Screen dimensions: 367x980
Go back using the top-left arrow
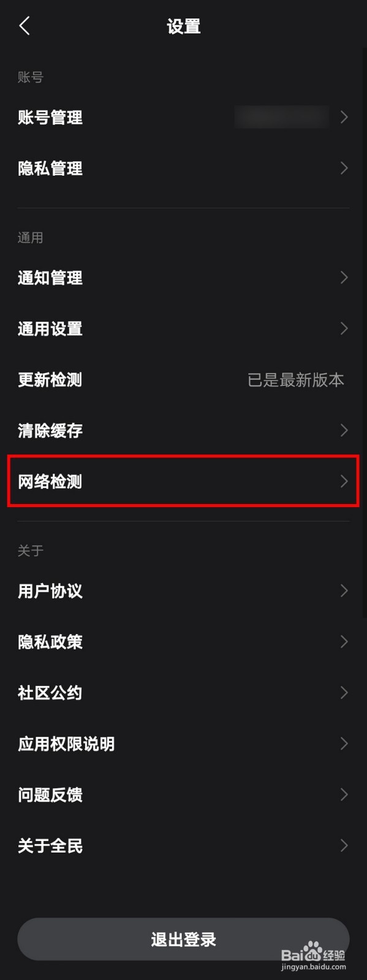25,26
